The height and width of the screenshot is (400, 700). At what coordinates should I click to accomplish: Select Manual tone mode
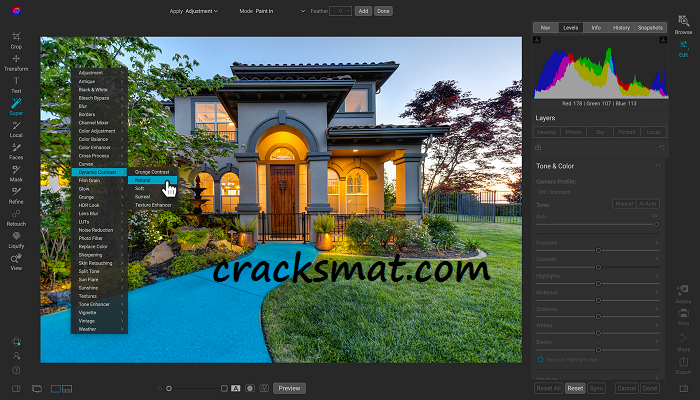624,204
